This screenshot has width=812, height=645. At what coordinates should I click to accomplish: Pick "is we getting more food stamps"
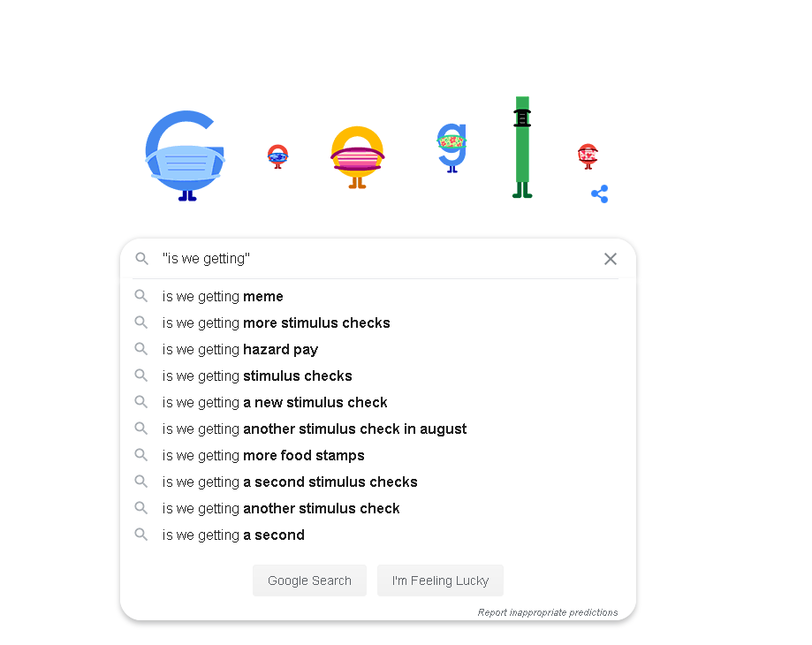[x=263, y=456]
